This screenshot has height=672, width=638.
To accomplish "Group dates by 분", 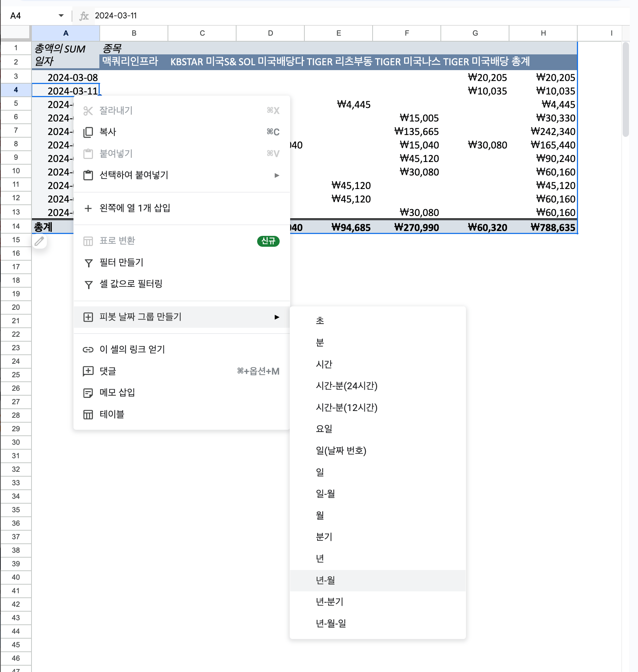I will coord(378,342).
